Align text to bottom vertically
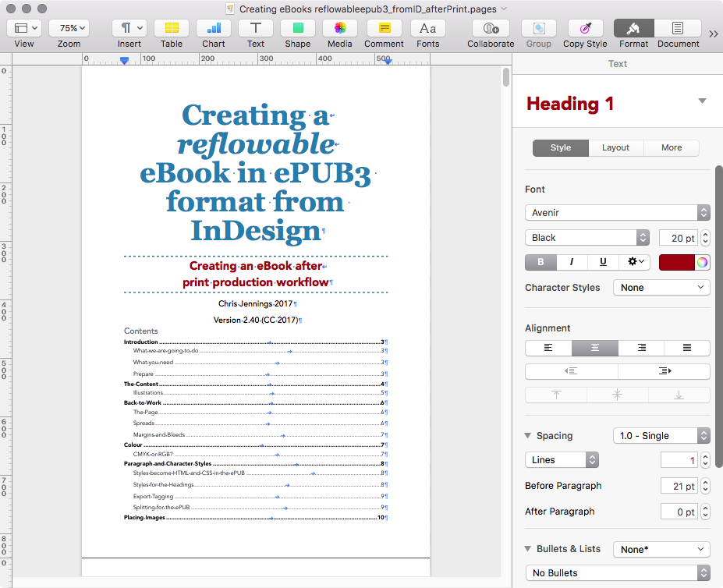This screenshot has height=588, width=723. [679, 395]
